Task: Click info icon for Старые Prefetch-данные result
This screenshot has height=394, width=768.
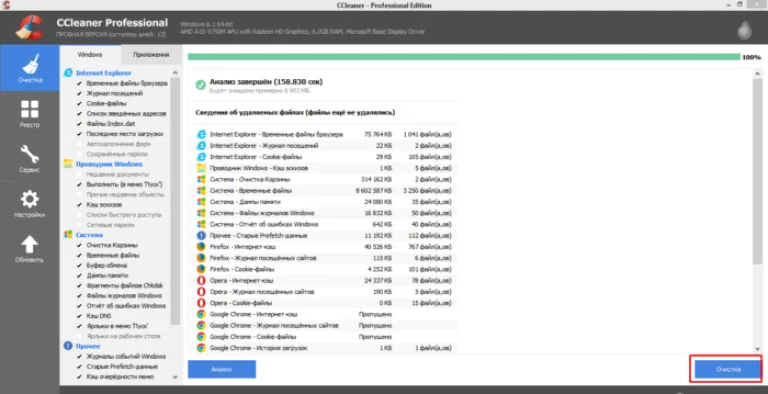Action: 201,236
